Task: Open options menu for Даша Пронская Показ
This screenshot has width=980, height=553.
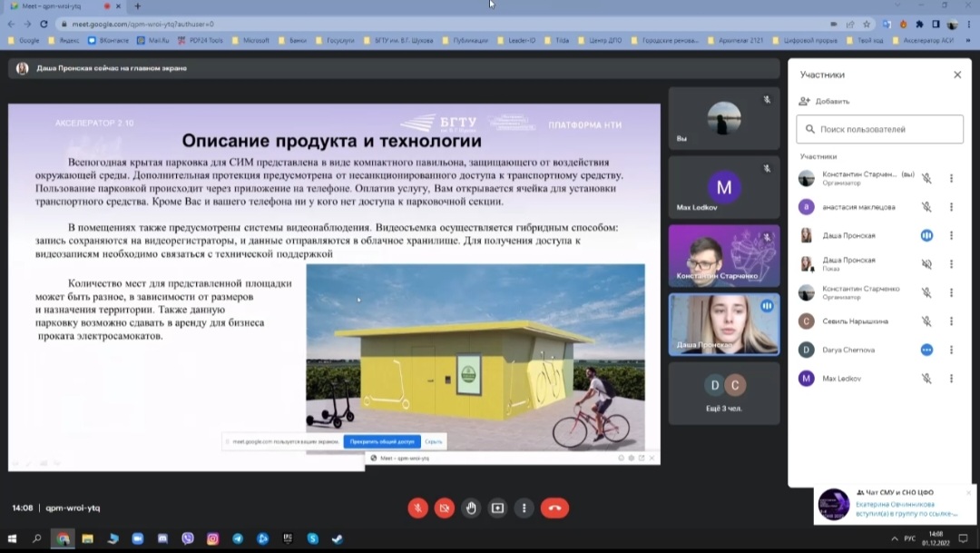Action: pos(951,264)
